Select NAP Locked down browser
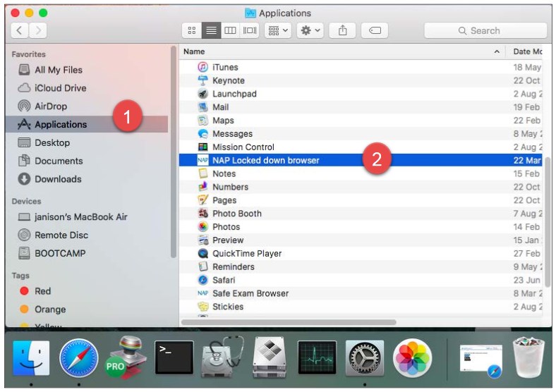556x392 pixels. 361,160
